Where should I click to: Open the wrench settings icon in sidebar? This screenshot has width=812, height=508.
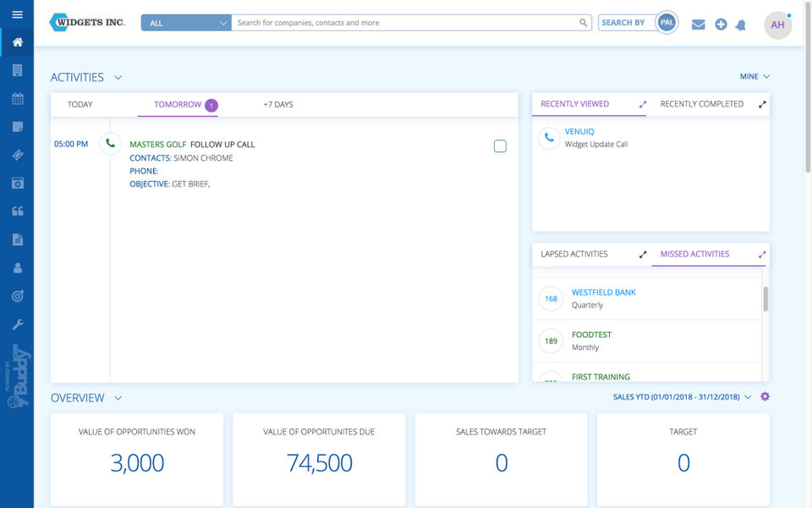18,324
